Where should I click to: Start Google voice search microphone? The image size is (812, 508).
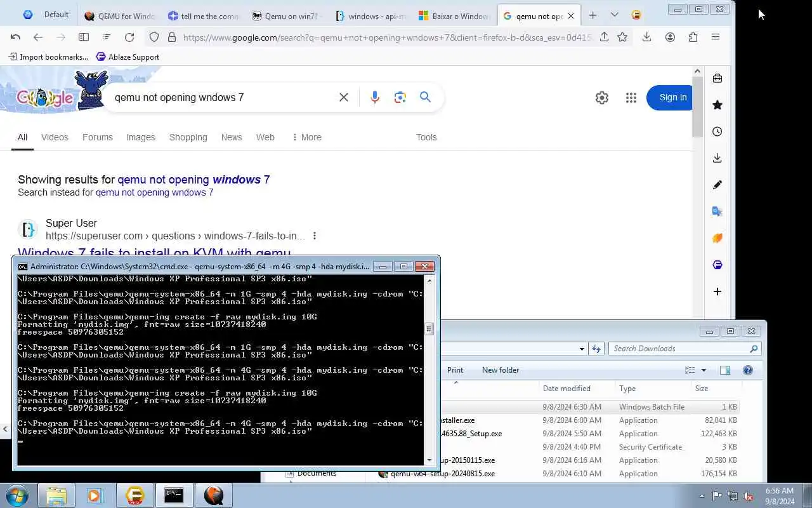(x=375, y=97)
